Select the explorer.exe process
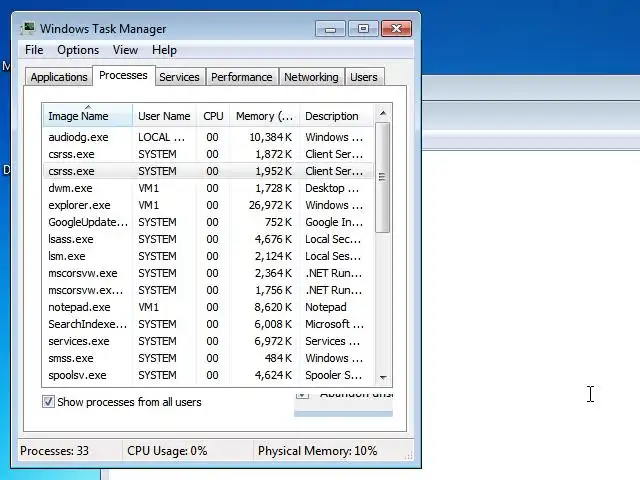Screen dimensions: 640x480 [x=208, y=205]
